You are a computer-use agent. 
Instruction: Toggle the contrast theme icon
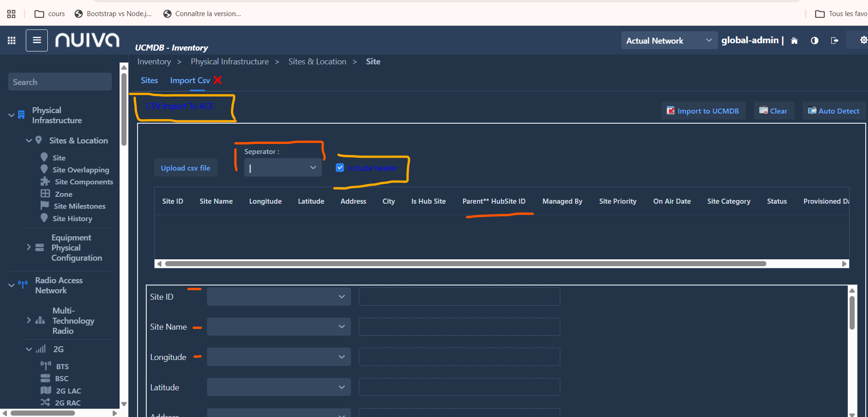coord(814,40)
